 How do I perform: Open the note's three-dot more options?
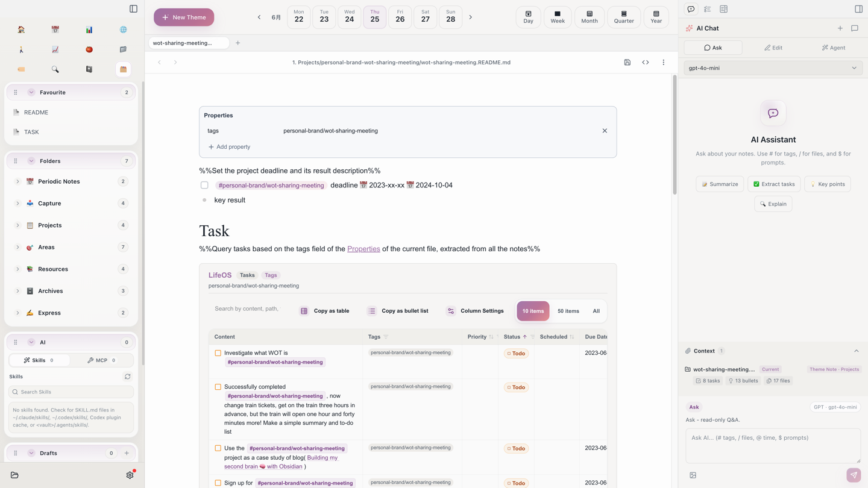coord(663,62)
